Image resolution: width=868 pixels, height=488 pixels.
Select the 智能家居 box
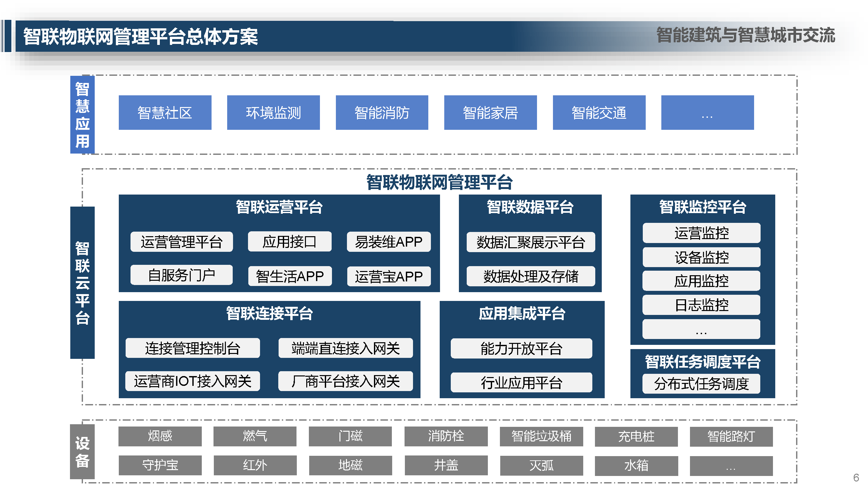(x=490, y=113)
